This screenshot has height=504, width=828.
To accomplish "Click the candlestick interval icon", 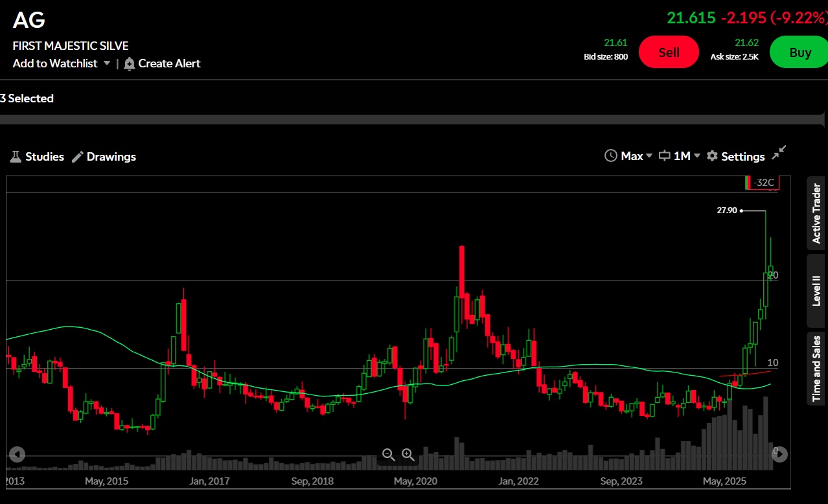I will [x=664, y=156].
